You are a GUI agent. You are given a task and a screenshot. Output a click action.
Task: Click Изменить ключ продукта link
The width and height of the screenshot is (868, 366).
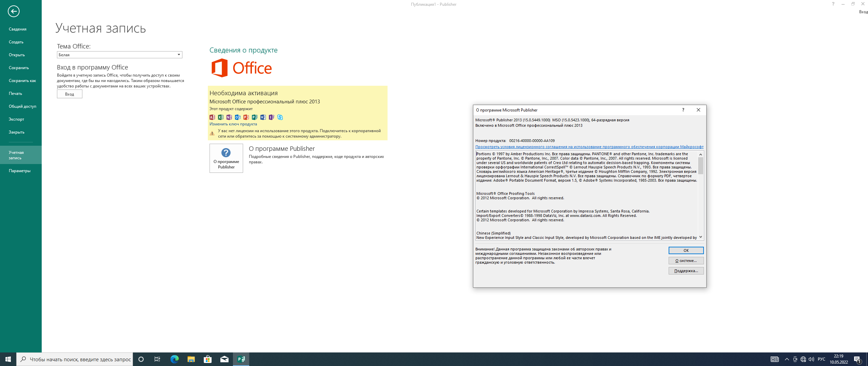pos(233,124)
